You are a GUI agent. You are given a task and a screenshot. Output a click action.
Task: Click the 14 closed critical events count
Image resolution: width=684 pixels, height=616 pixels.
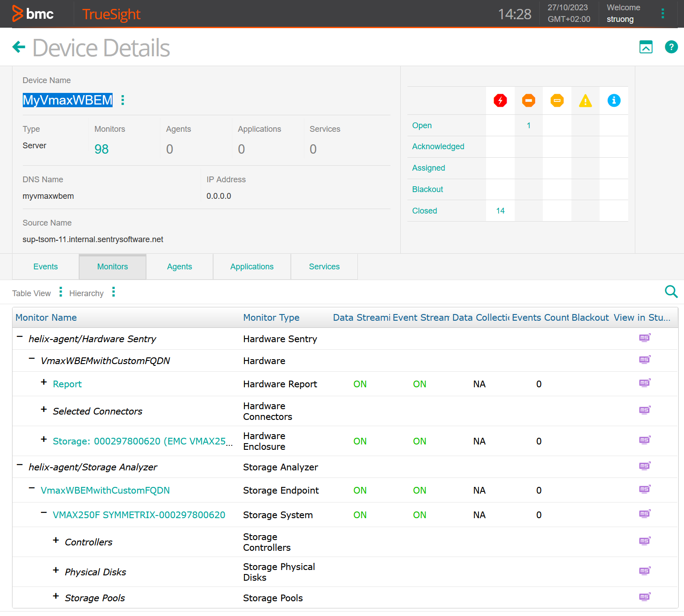point(500,211)
